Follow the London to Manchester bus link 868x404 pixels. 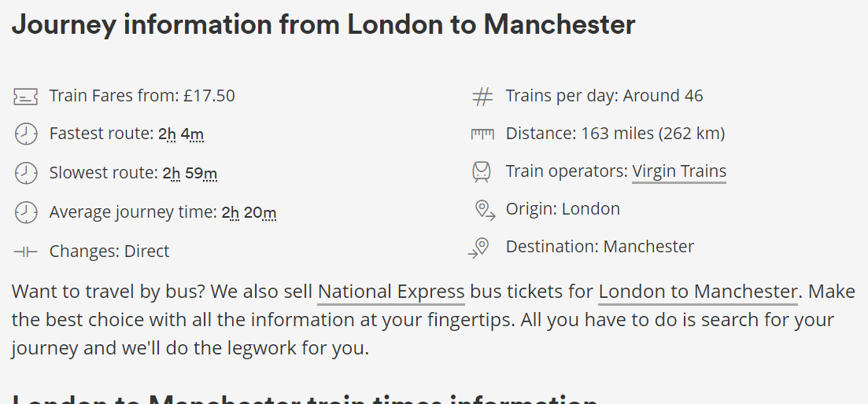coord(698,292)
